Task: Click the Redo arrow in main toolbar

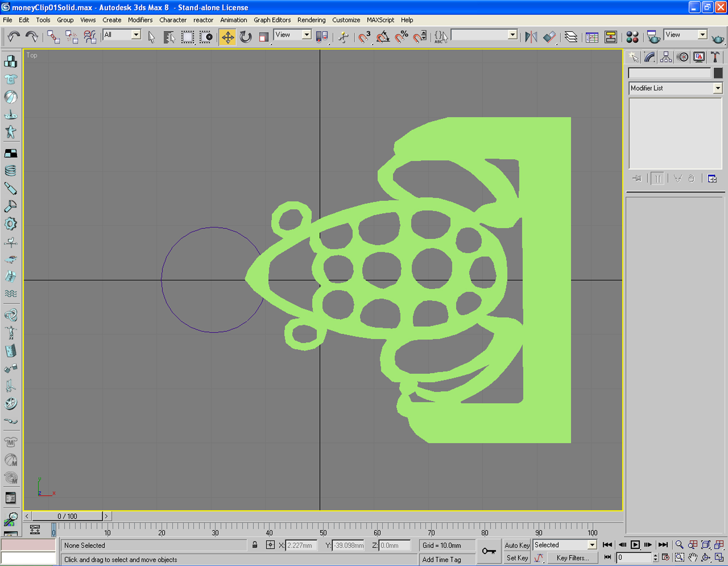Action: 32,37
